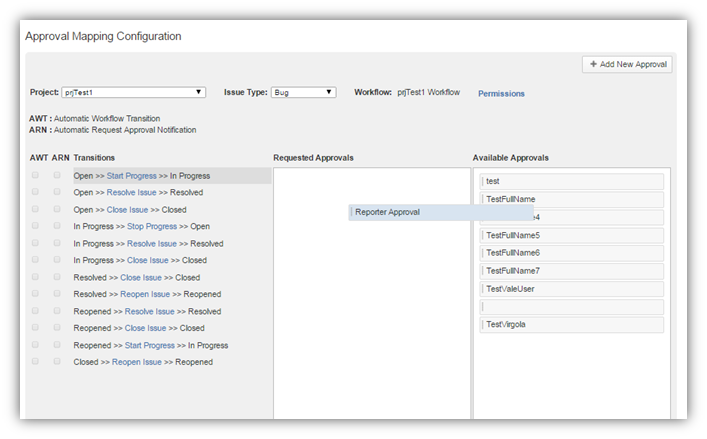This screenshot has height=439, width=707.
Task: Open Reopen Issue link in the Closed row
Action: [136, 362]
